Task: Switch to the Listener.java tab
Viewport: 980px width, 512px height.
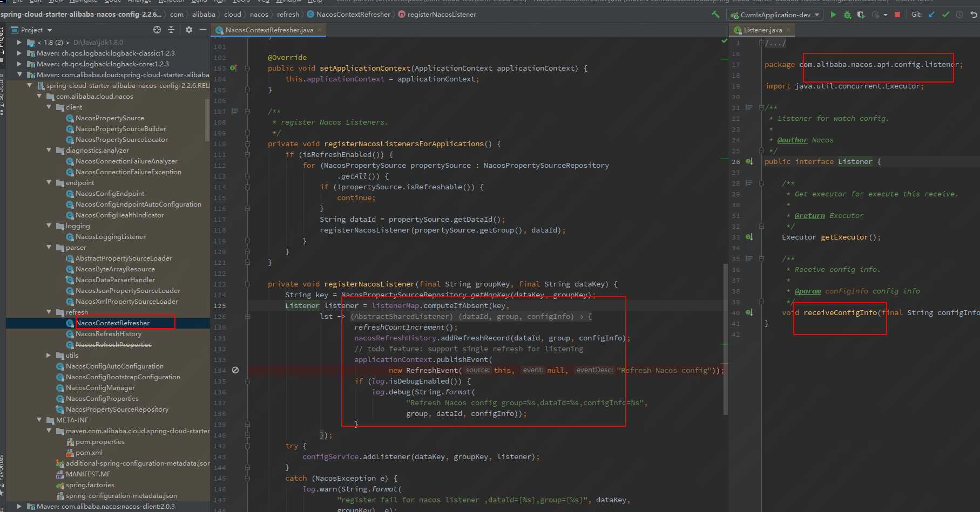Action: point(762,30)
